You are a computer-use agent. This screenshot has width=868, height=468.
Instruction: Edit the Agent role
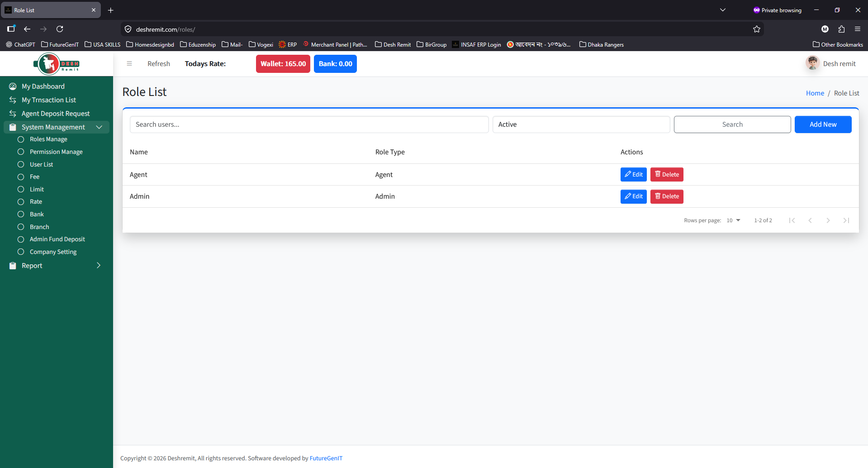coord(633,175)
